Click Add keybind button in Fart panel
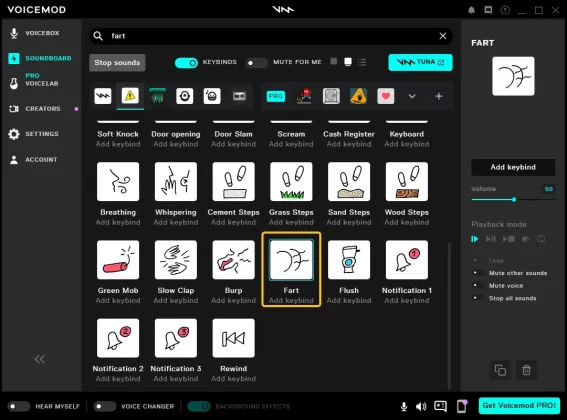Screen dimensions: 567x420 tap(513, 167)
